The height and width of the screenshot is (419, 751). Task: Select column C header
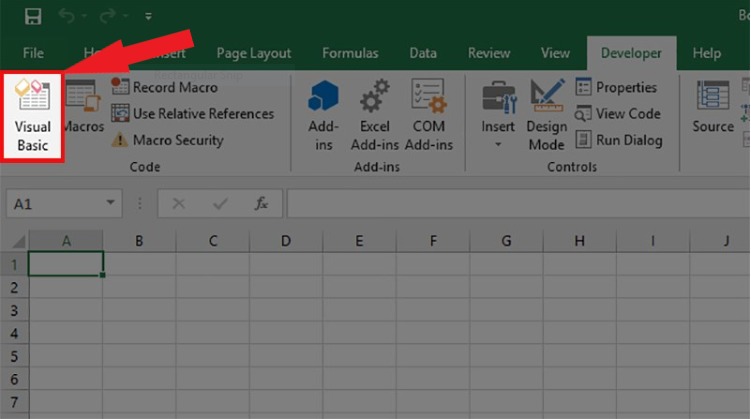pyautogui.click(x=213, y=240)
